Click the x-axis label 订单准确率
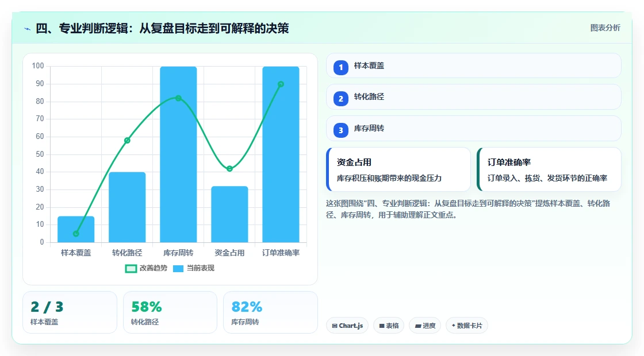This screenshot has height=356, width=644. (x=281, y=253)
